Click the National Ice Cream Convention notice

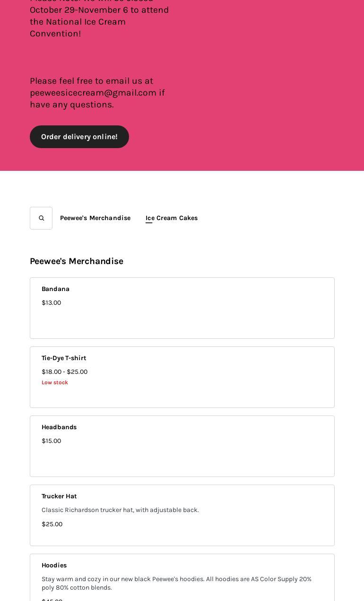(99, 22)
